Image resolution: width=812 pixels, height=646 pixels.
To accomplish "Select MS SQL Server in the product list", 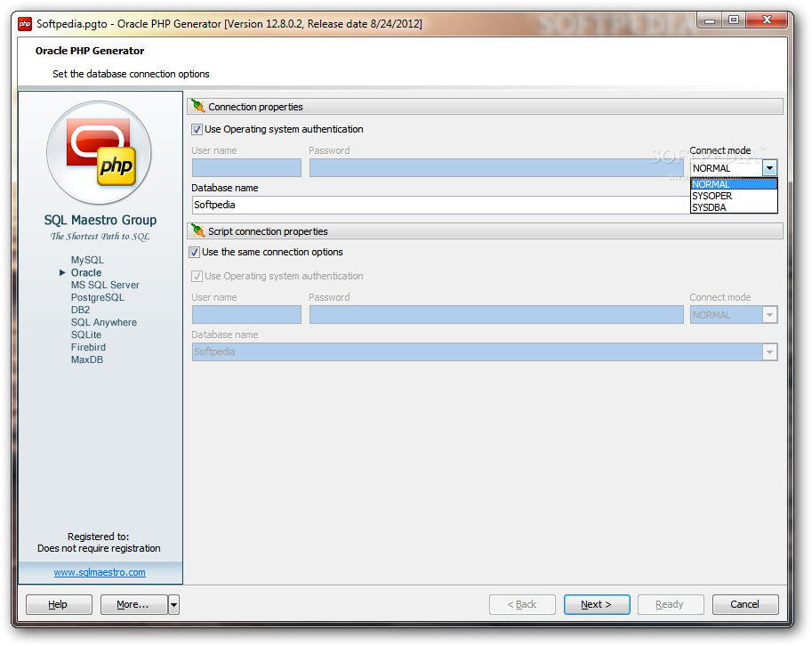I will pos(105,285).
